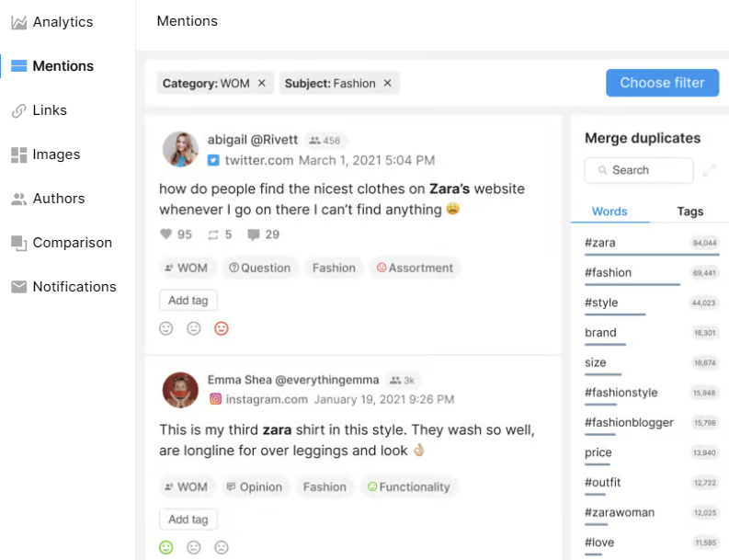This screenshot has height=560, width=729.
Task: Open the Links chain icon
Action: point(18,110)
